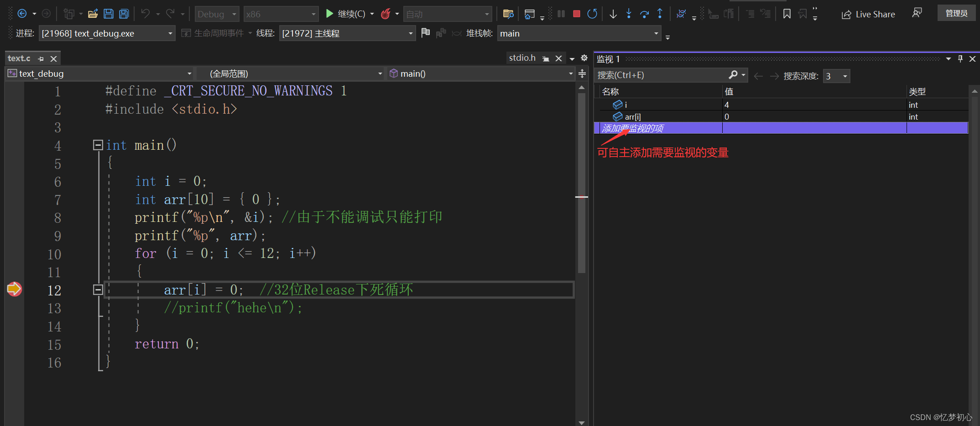980x426 pixels.
Task: Close the 监视 1 watch panel
Action: [972, 58]
